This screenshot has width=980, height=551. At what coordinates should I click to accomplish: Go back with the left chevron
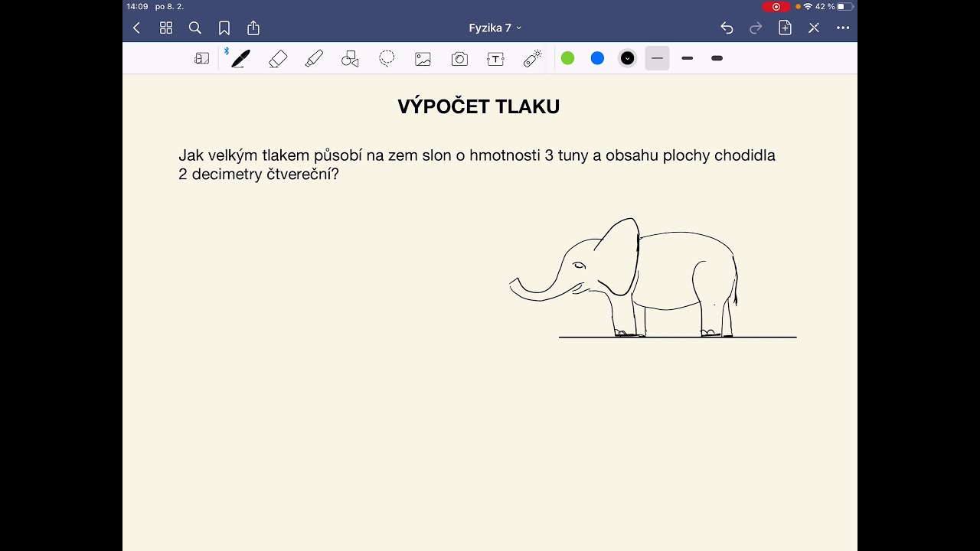pyautogui.click(x=136, y=28)
